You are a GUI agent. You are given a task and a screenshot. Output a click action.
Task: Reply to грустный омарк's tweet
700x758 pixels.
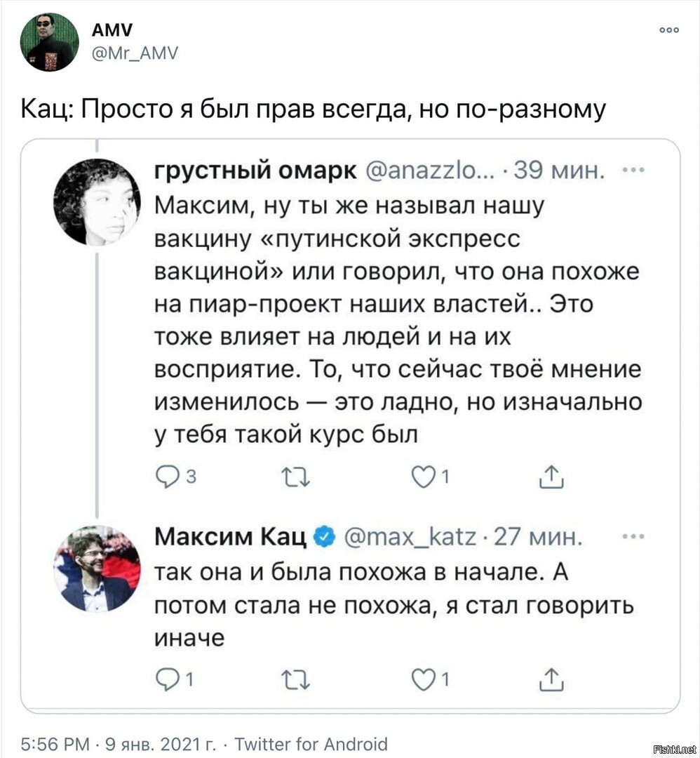[x=166, y=478]
